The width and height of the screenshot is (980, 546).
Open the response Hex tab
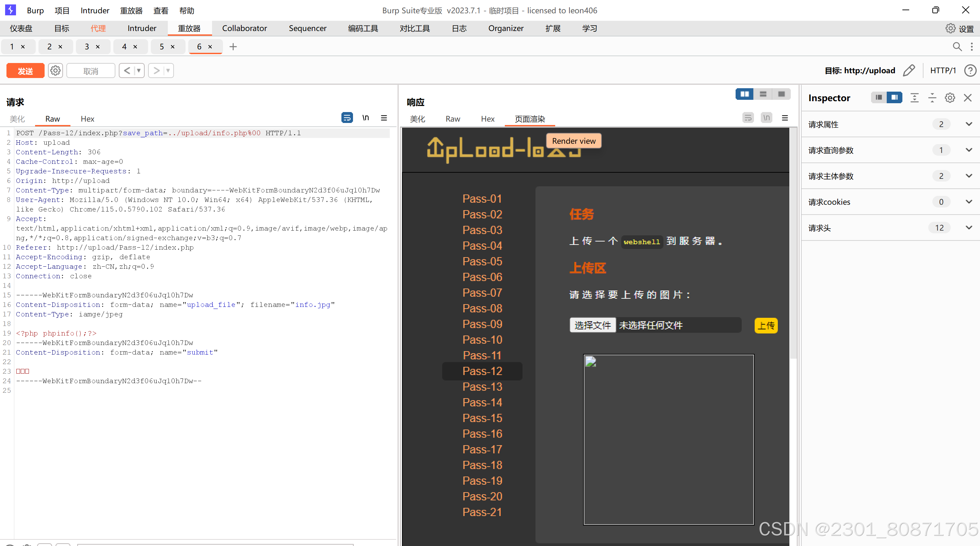[x=487, y=119]
